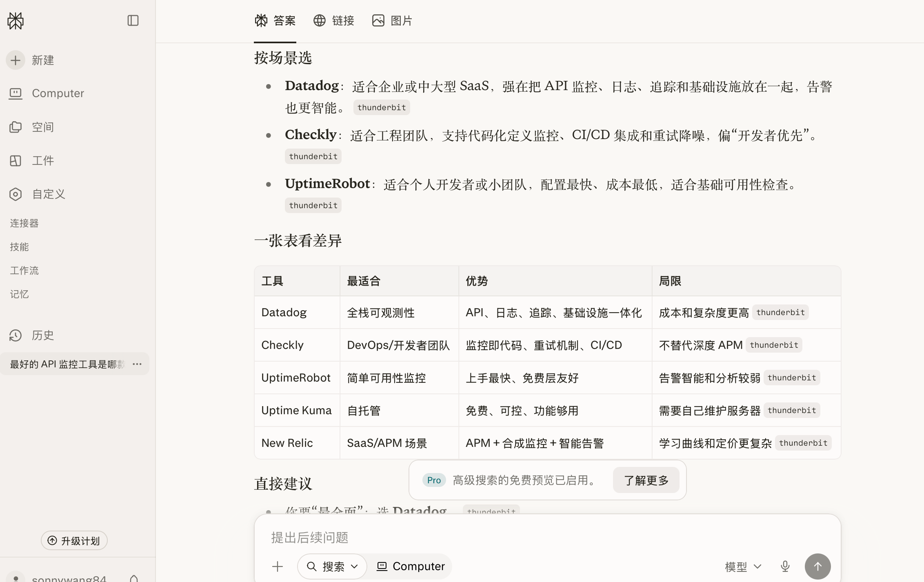Open thunderbit citation in Datadog table row
Viewport: 924px width, 582px height.
[780, 313]
